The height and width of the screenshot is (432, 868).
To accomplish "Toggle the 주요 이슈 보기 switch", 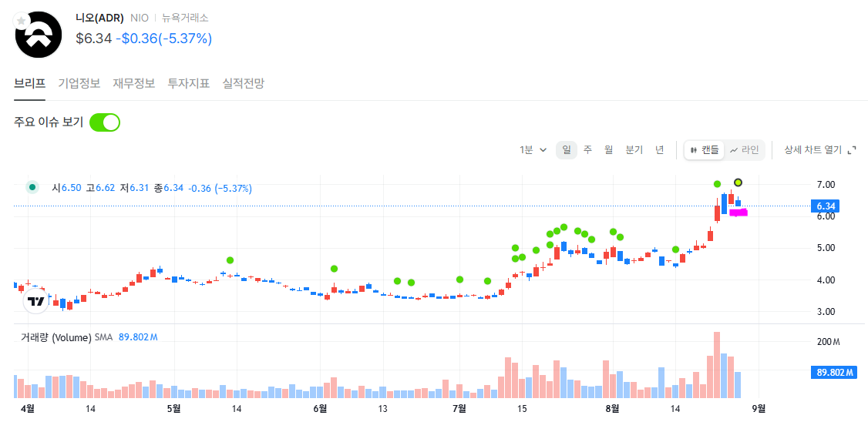I will [x=105, y=122].
